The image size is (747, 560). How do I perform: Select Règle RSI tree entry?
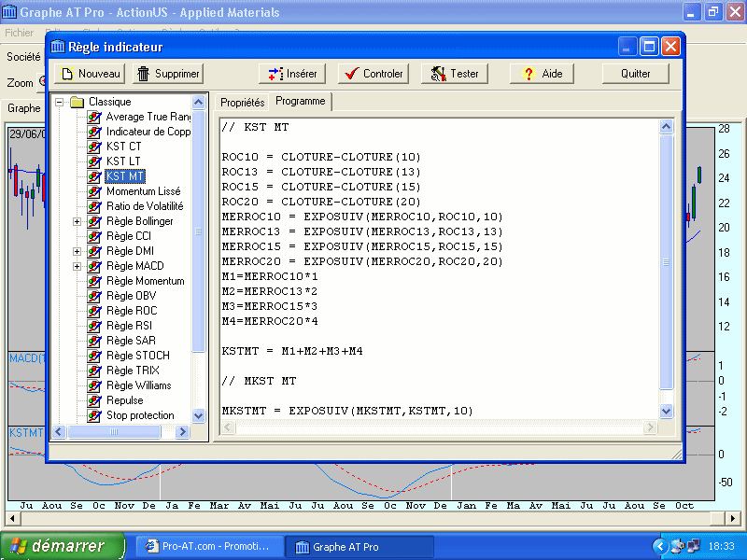pyautogui.click(x=129, y=326)
